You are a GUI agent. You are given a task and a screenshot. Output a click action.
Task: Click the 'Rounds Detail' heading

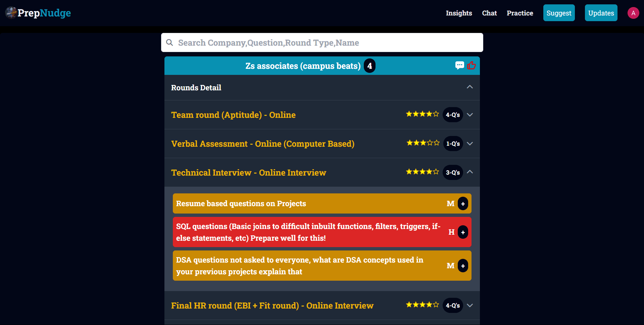[196, 88]
